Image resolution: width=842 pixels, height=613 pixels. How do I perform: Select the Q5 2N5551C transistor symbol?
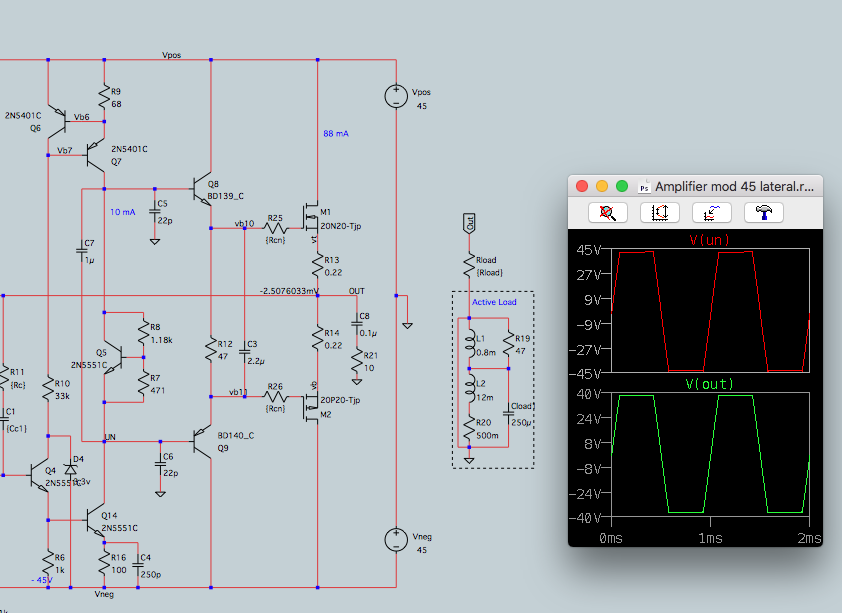point(114,357)
